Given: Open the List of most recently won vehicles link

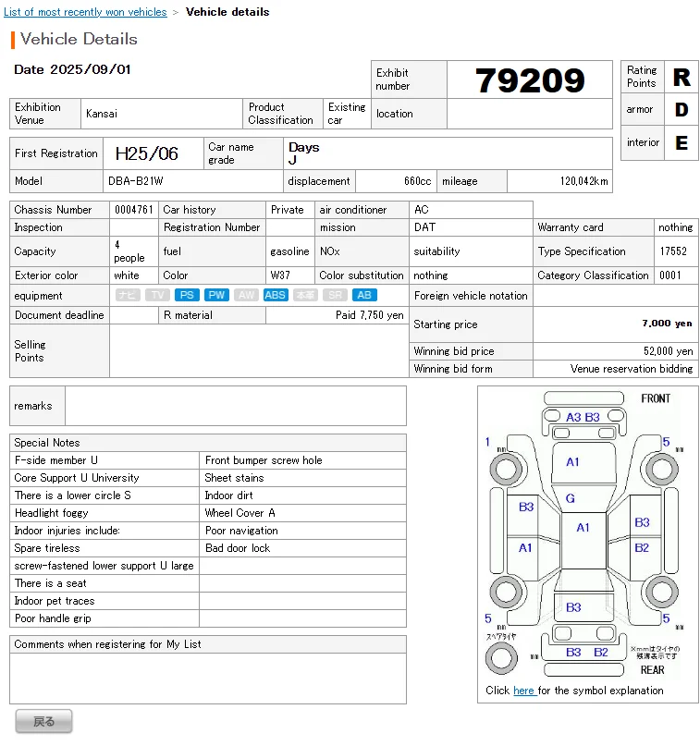Looking at the screenshot, I should (86, 12).
